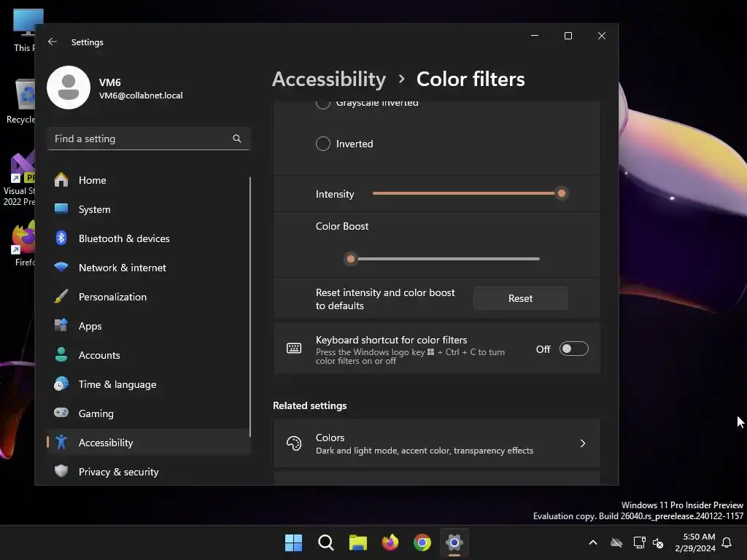This screenshot has width=747, height=560.
Task: Click the Home house icon in sidebar
Action: (x=61, y=180)
